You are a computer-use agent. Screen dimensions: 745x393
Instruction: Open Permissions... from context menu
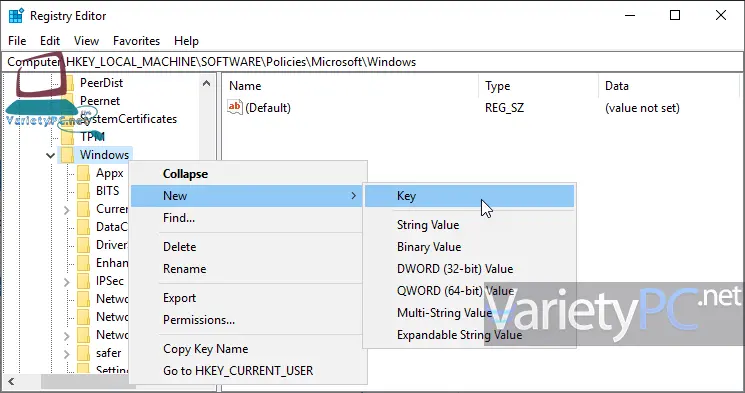199,320
